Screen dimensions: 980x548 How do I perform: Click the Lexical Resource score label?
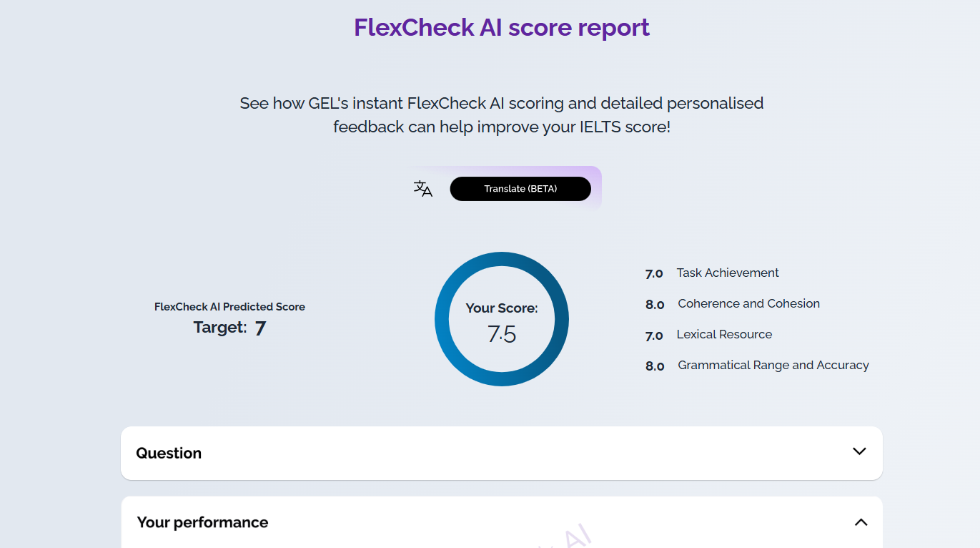[724, 335]
